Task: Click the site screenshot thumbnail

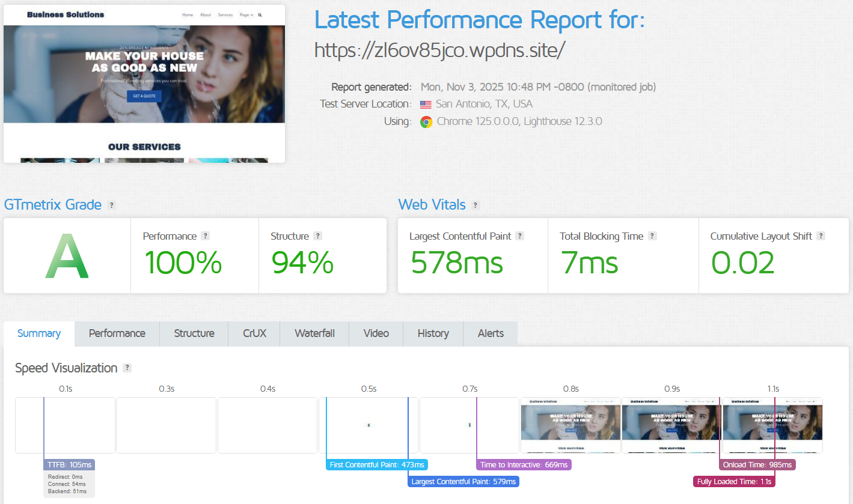Action: 144,83
